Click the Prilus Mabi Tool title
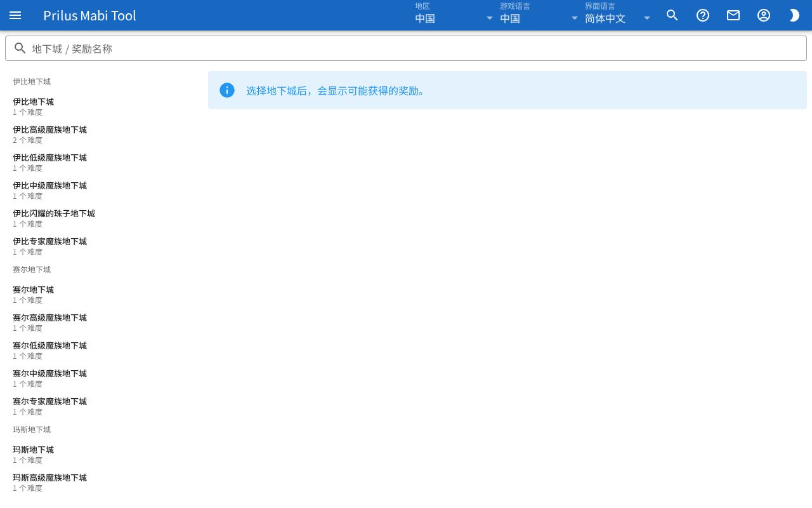The height and width of the screenshot is (508, 812). click(x=89, y=15)
